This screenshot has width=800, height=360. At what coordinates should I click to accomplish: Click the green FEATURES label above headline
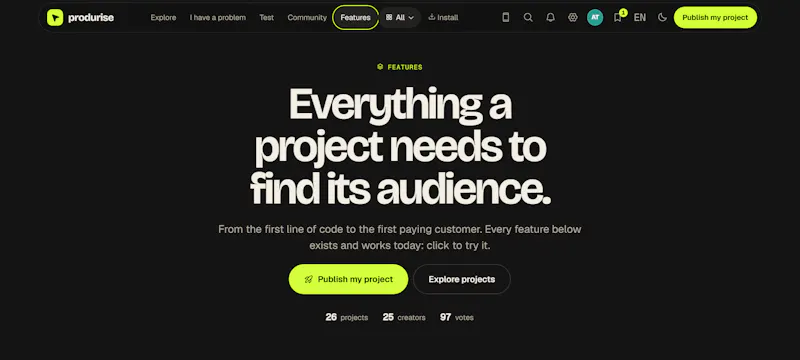[x=399, y=67]
